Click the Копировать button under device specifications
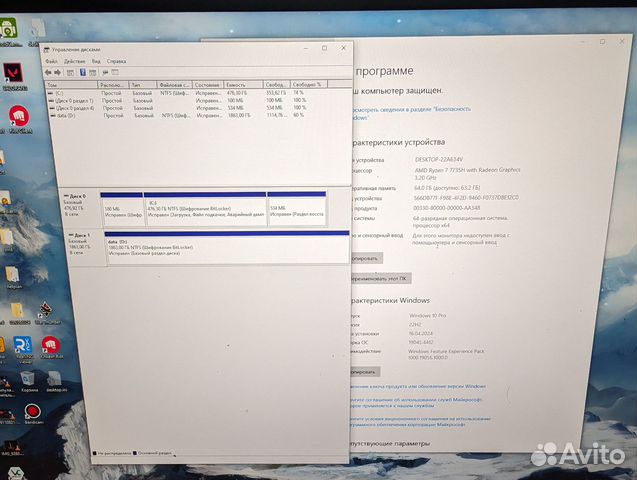This screenshot has height=480, width=637. [x=365, y=258]
